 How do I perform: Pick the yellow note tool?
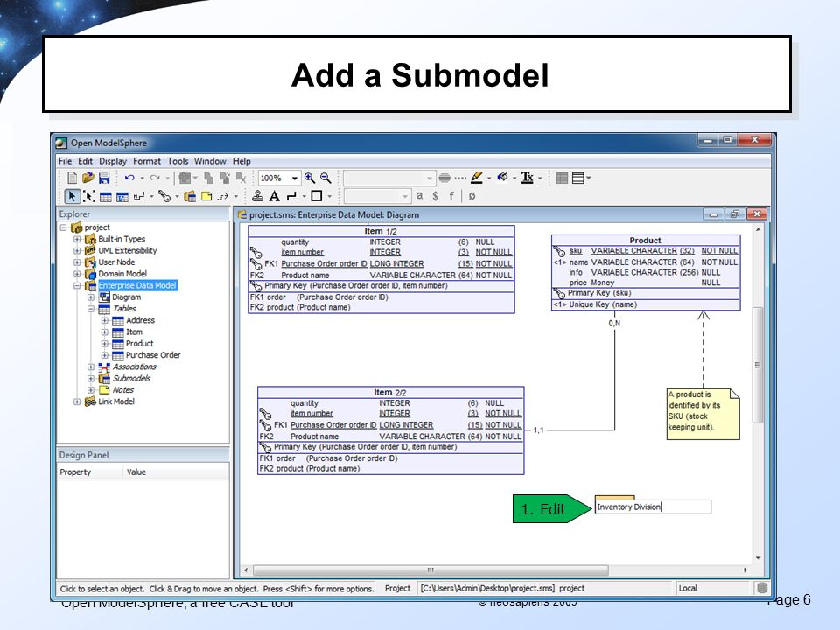pyautogui.click(x=206, y=197)
